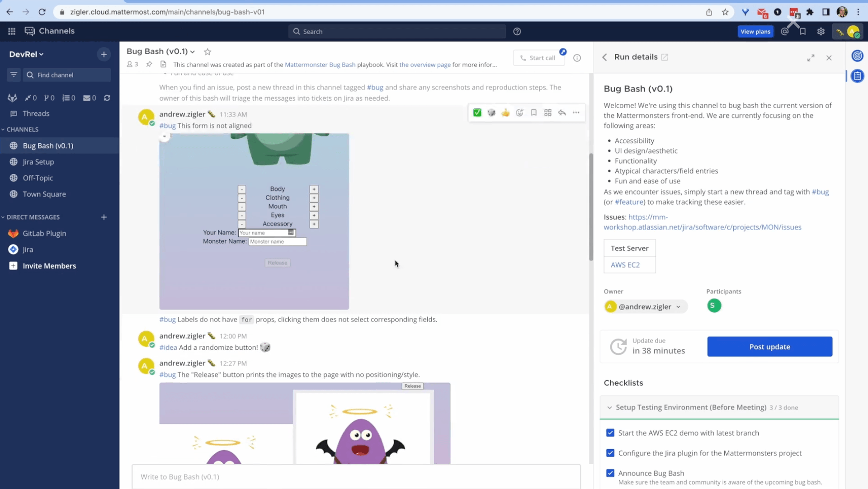This screenshot has height=489, width=868.
Task: Collapse the form screenshot image preview
Action: click(165, 136)
